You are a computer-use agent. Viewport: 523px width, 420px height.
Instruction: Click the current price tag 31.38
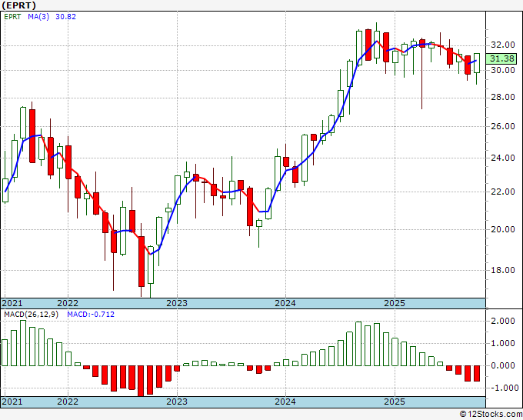coord(501,58)
